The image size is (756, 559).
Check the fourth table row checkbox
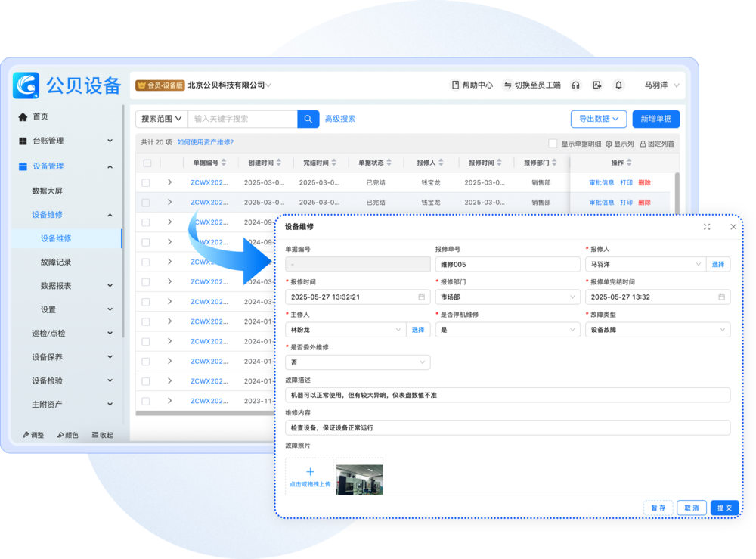pos(146,242)
